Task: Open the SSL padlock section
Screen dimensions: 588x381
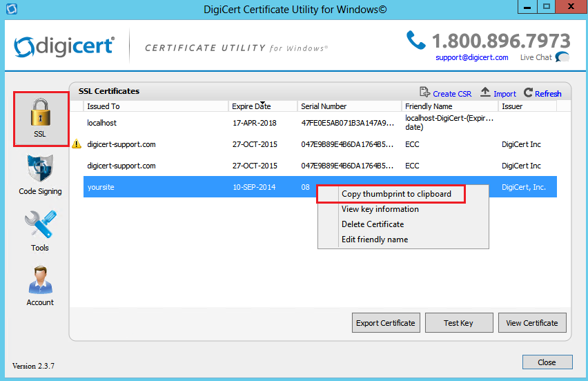Action: (x=40, y=117)
